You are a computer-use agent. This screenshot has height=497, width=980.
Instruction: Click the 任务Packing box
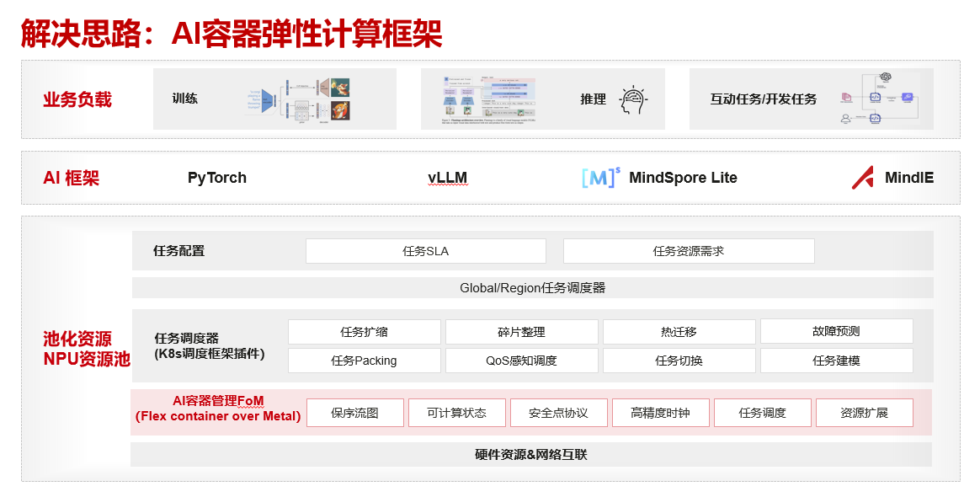[x=364, y=361]
